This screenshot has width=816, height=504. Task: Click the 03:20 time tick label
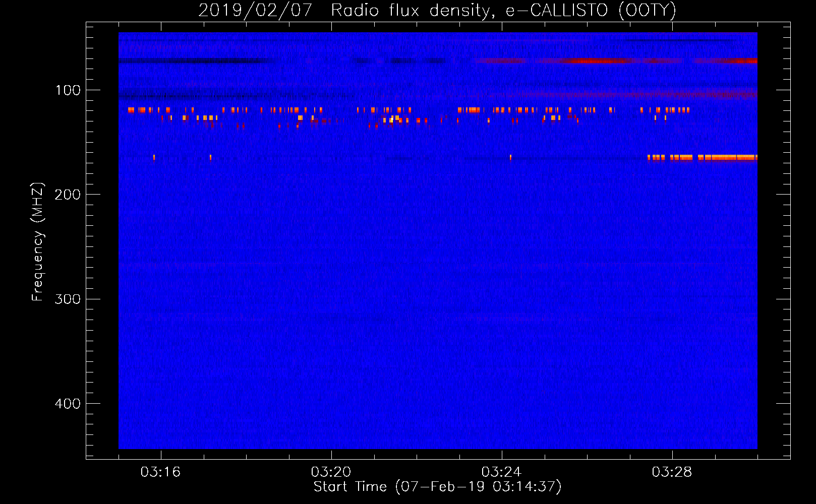point(331,472)
